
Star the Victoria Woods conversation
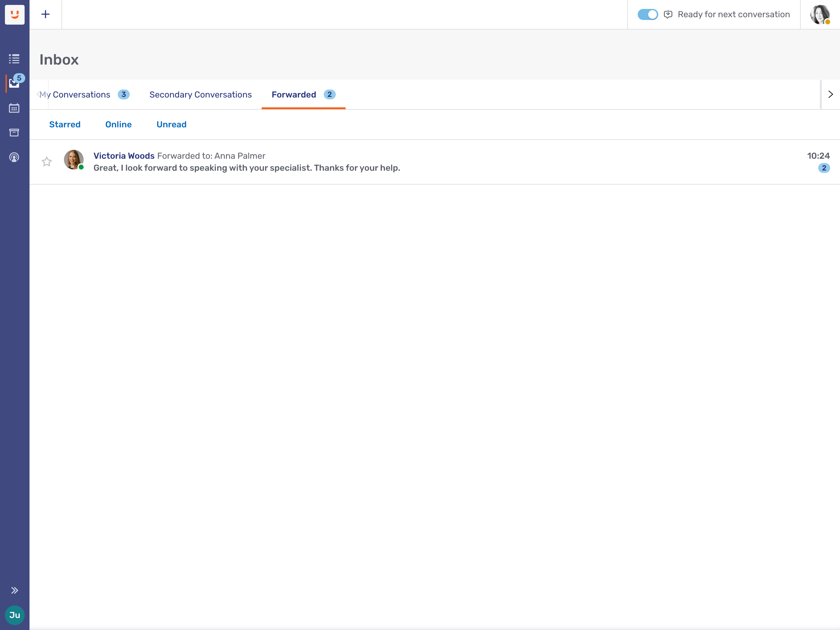click(47, 161)
